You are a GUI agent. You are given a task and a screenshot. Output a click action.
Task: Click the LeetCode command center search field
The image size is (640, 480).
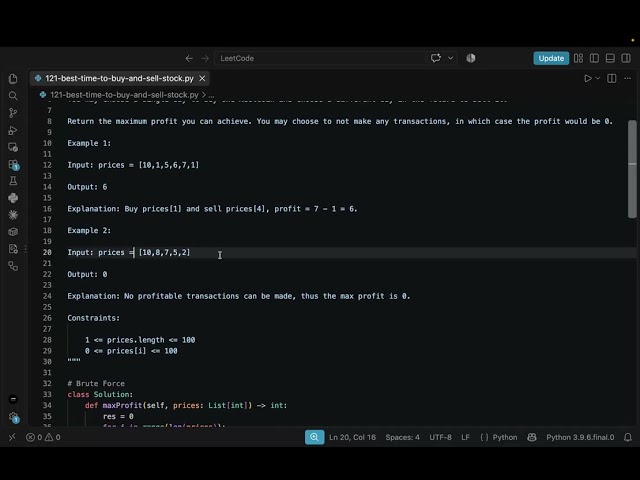[x=336, y=58]
